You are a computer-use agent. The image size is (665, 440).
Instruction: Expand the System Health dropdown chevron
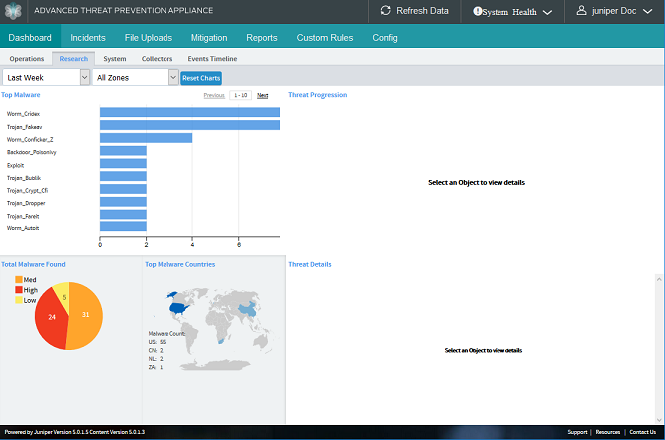pyautogui.click(x=547, y=12)
